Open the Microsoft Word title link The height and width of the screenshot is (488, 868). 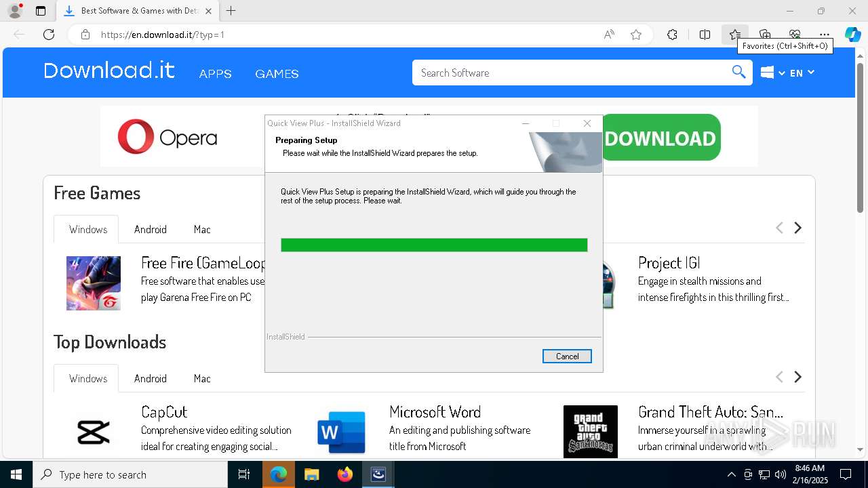click(x=435, y=411)
